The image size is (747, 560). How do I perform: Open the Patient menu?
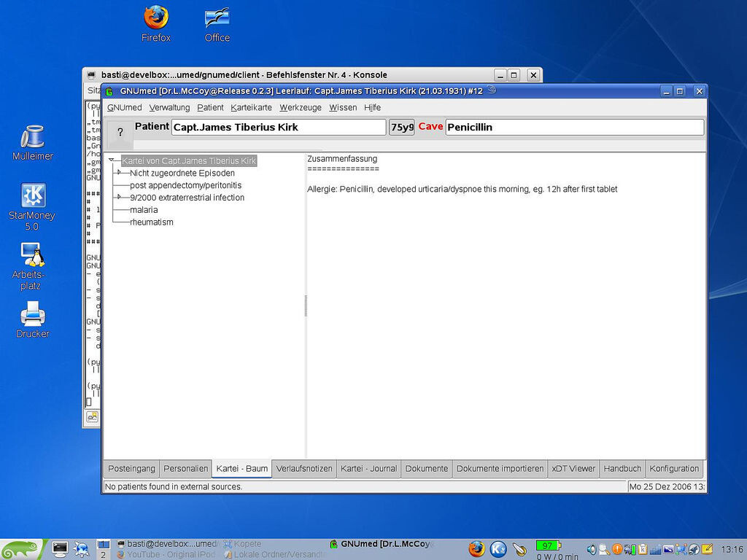210,108
